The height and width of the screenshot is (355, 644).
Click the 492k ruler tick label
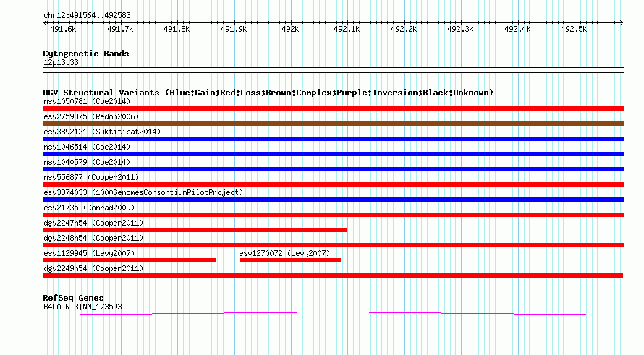pyautogui.click(x=290, y=29)
